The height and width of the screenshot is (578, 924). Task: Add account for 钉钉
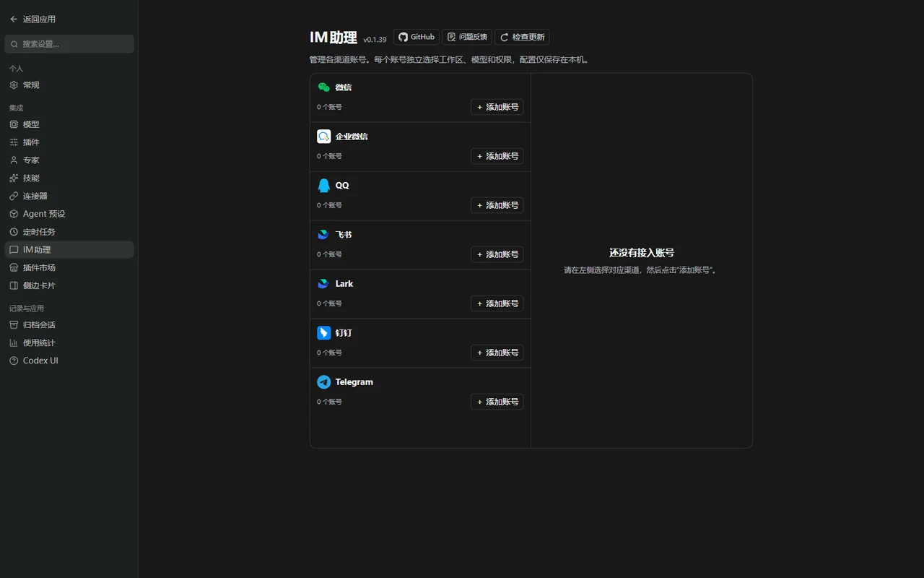pos(497,353)
